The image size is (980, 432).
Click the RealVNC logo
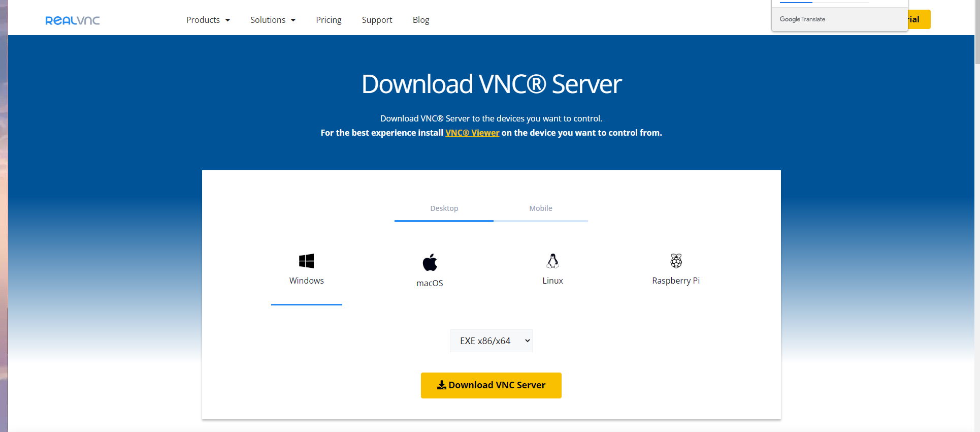point(73,20)
